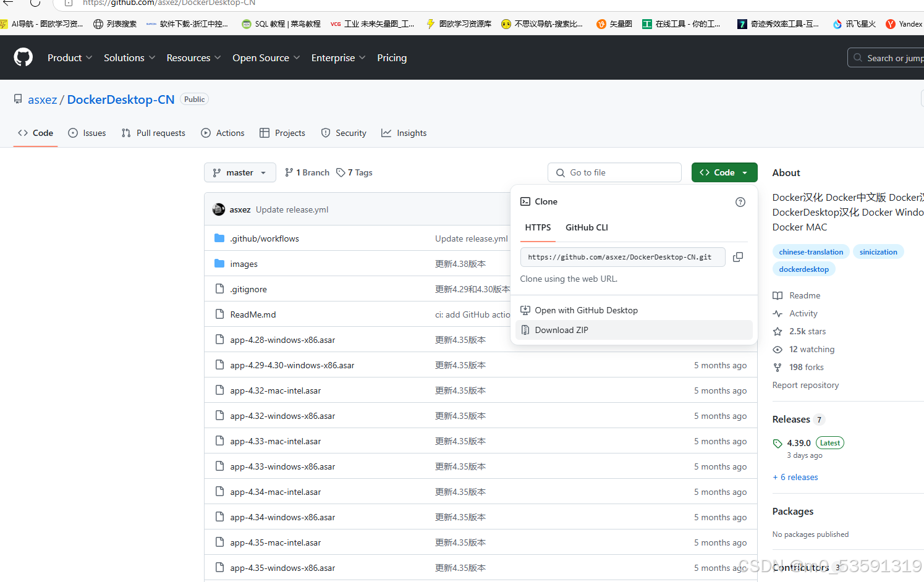Click the branch icon beside 1 Branch
The width and height of the screenshot is (924, 582).
289,172
